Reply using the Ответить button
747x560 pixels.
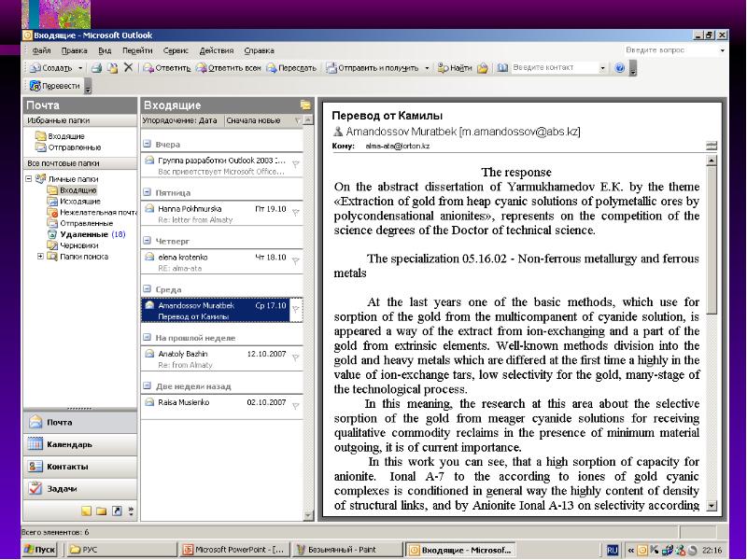tap(167, 68)
